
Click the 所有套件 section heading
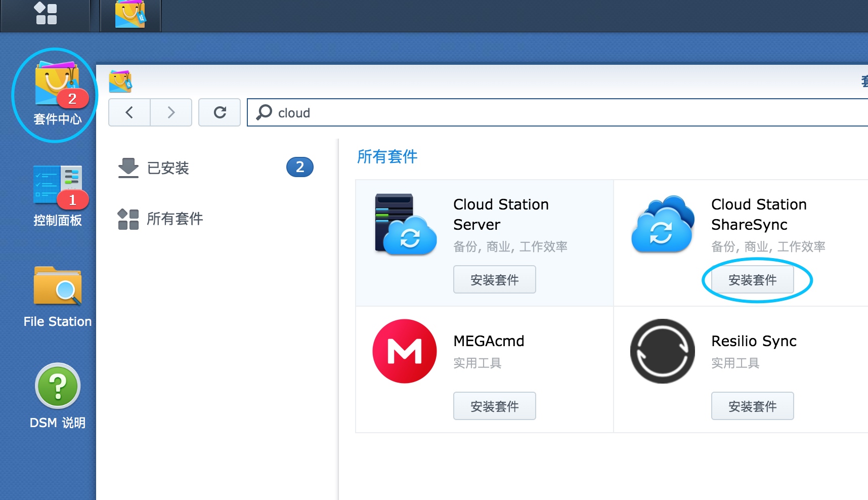click(387, 157)
